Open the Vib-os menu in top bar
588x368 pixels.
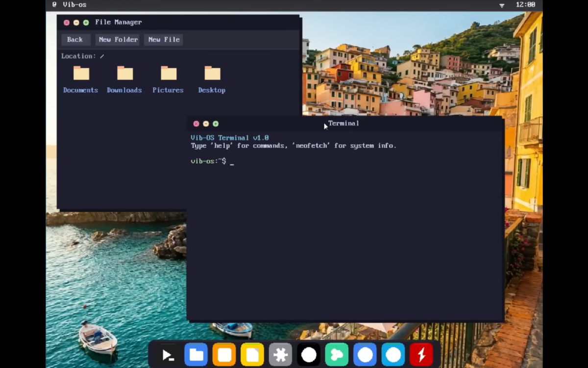click(x=74, y=5)
